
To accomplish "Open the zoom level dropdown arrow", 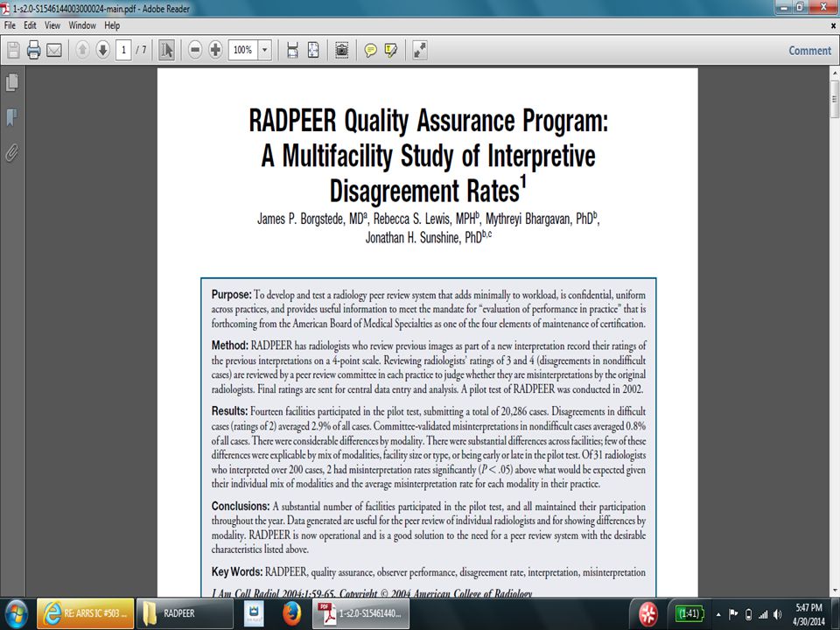I will click(264, 51).
